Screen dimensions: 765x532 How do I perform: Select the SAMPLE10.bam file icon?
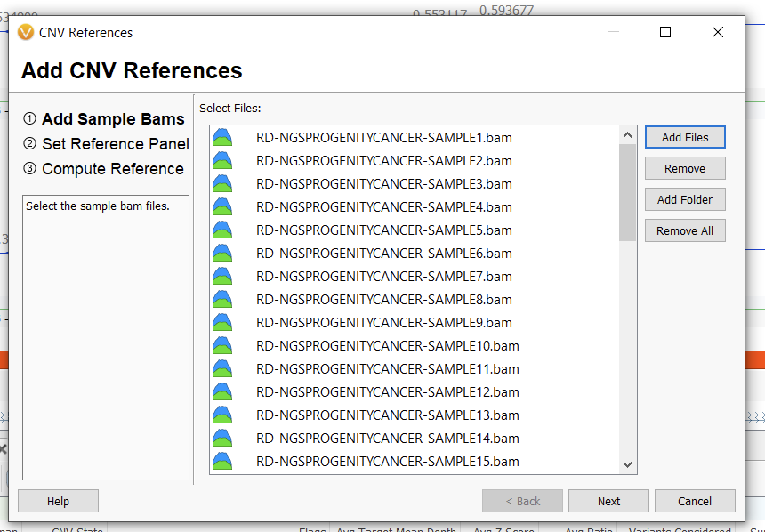[x=221, y=346]
